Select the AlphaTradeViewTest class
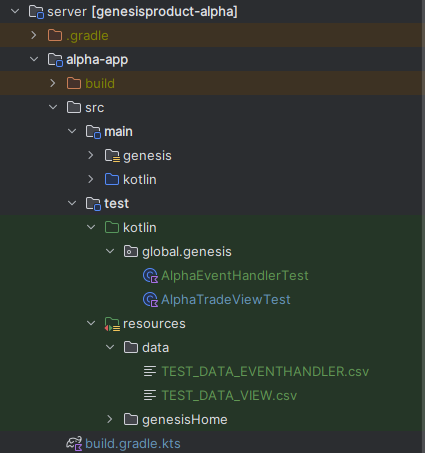 tap(226, 300)
